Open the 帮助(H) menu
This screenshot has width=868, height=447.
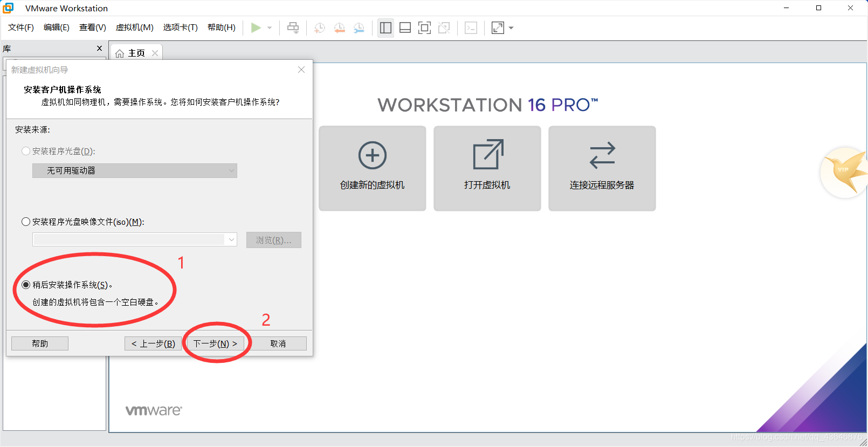coord(222,27)
